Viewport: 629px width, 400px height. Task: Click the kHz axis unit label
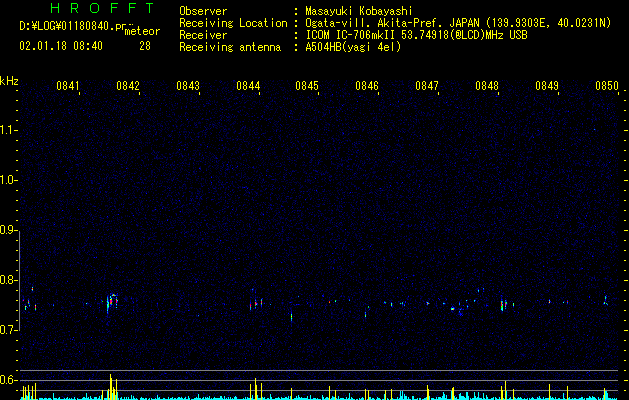pos(9,81)
